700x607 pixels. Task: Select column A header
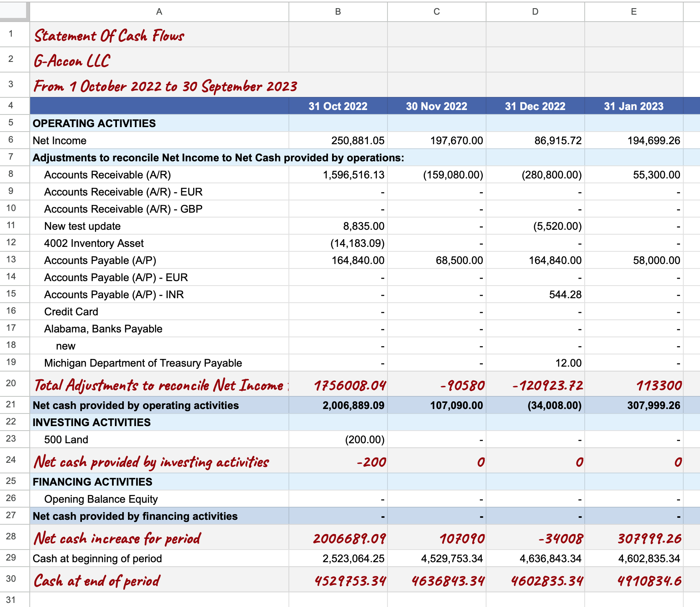(x=159, y=11)
